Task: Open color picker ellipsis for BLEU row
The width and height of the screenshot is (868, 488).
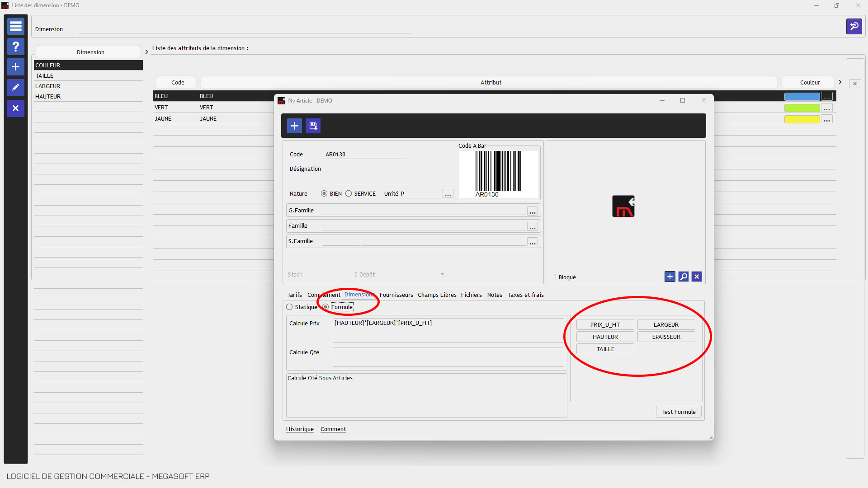Action: pyautogui.click(x=827, y=97)
